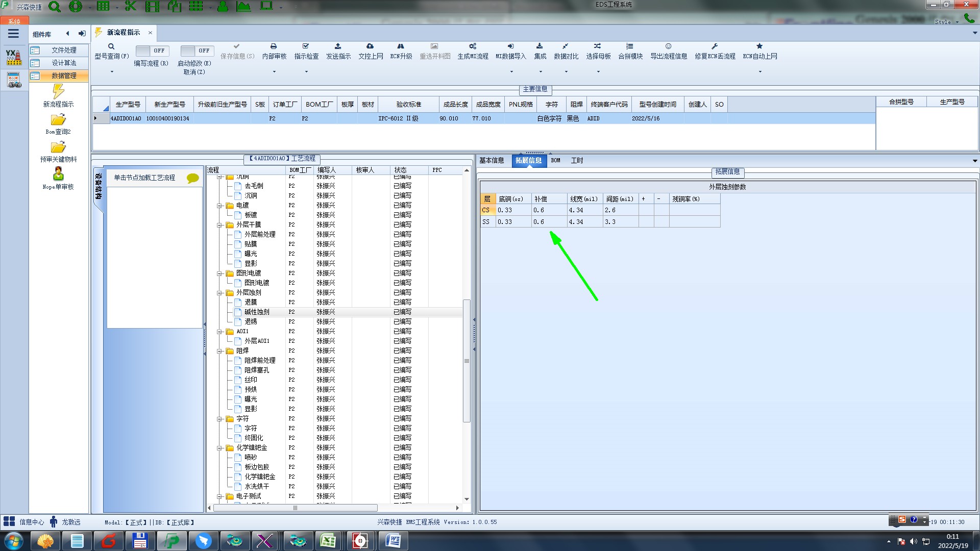Select the 碱性蚀刻 tree node

point(257,312)
